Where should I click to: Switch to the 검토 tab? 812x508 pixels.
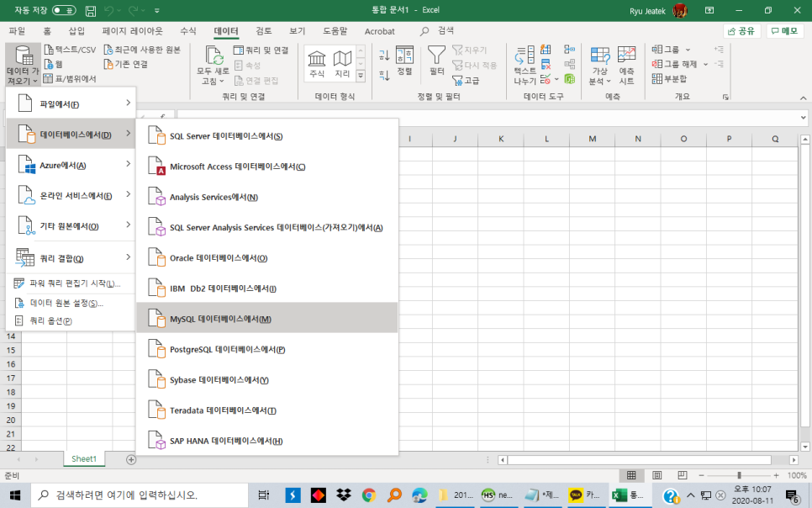pyautogui.click(x=264, y=31)
